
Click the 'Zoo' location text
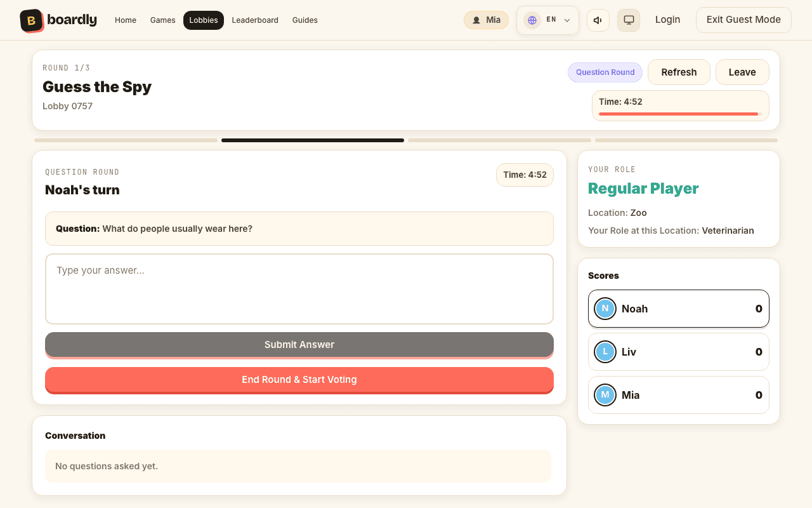638,213
